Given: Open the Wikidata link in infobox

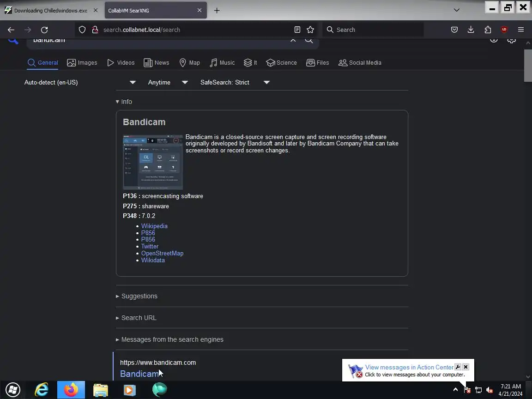Looking at the screenshot, I should 153,260.
